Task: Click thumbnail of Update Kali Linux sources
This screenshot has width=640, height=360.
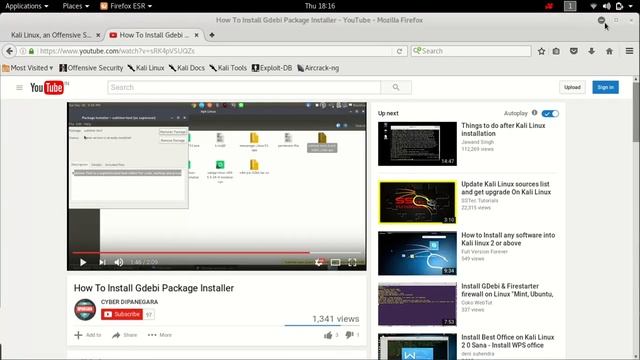Action: click(417, 202)
